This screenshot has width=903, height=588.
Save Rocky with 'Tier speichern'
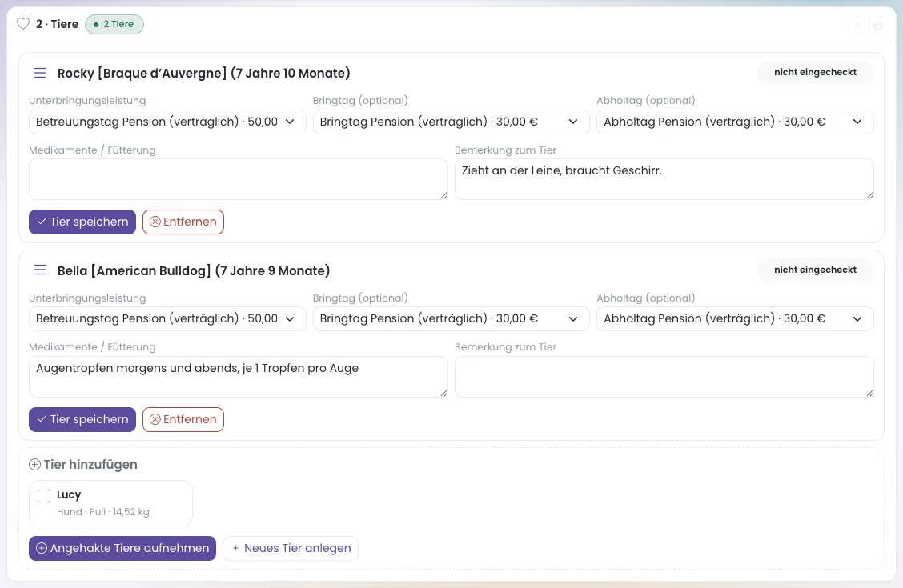pyautogui.click(x=82, y=222)
